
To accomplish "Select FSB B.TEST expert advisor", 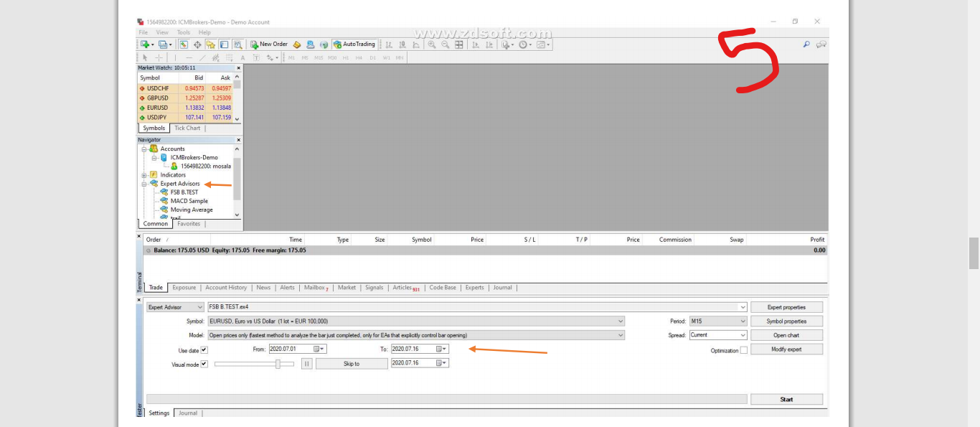I will tap(184, 192).
